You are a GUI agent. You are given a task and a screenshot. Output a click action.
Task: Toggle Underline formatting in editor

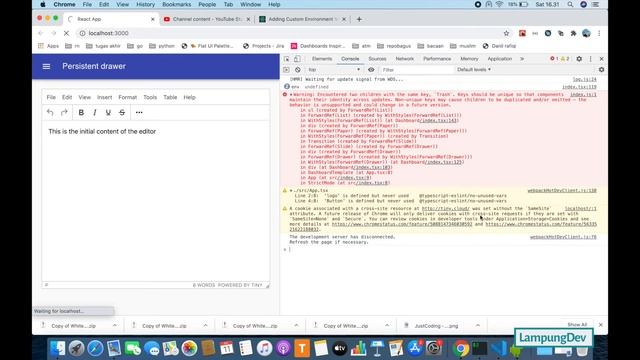click(108, 112)
